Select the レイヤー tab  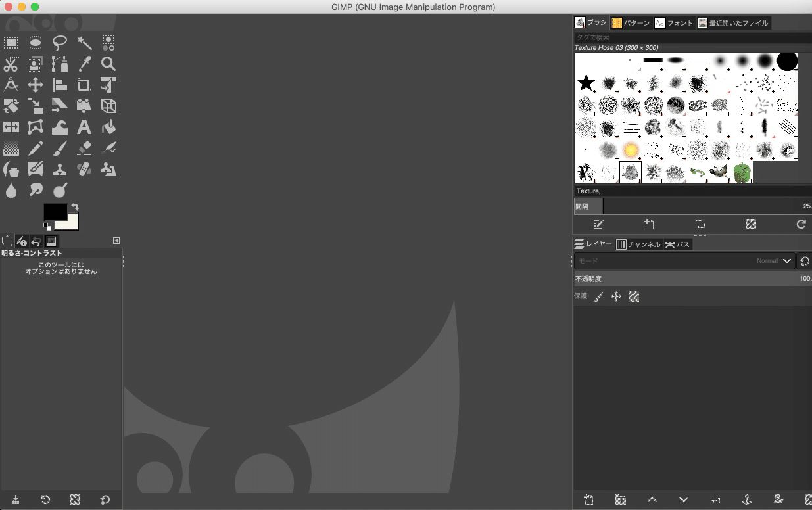coord(594,244)
